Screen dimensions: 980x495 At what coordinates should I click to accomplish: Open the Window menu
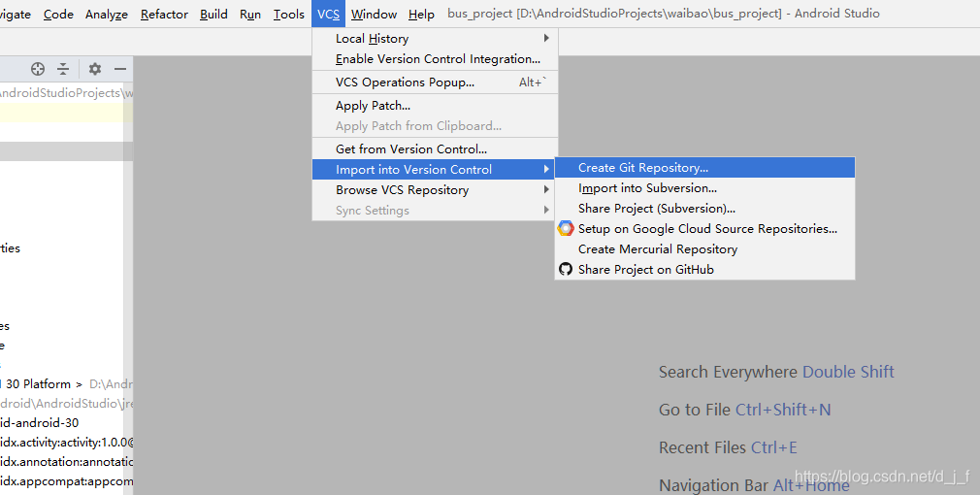pos(374,14)
